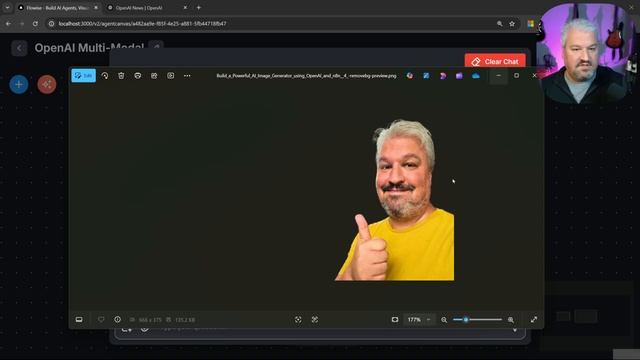Delete the image with the trash icon
The width and height of the screenshot is (640, 360).
click(x=121, y=76)
